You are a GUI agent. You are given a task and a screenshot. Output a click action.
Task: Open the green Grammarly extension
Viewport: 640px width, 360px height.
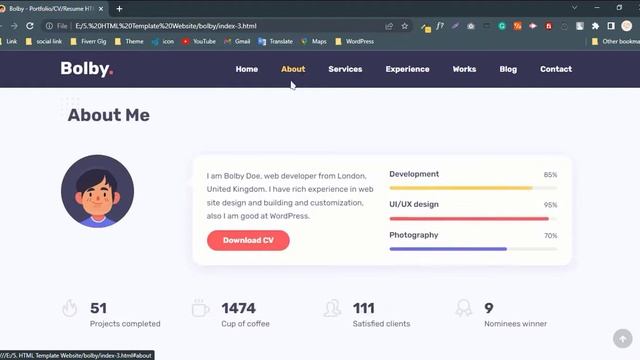click(502, 26)
